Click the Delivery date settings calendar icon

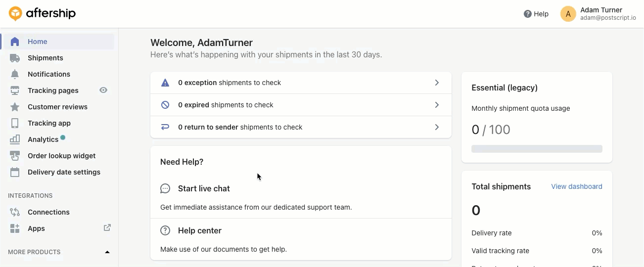tap(15, 172)
